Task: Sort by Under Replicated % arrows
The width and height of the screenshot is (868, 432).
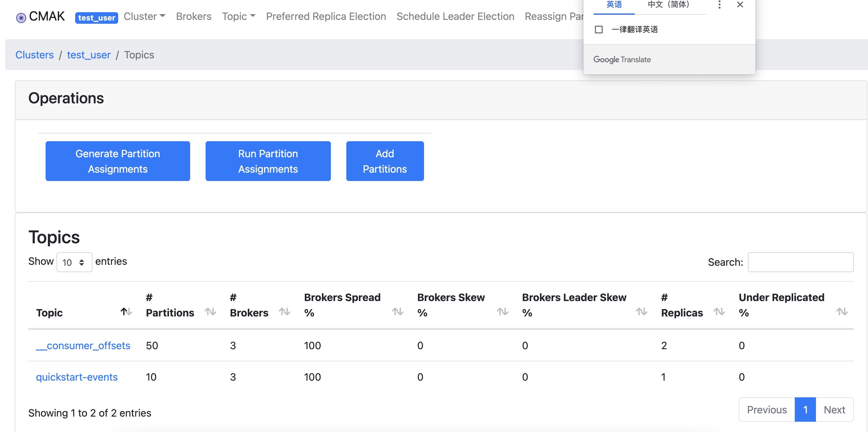Action: tap(842, 311)
